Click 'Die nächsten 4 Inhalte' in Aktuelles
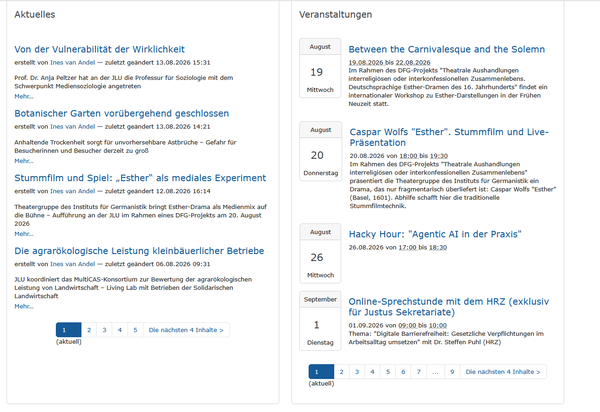This screenshot has height=412, width=600. 186,330
